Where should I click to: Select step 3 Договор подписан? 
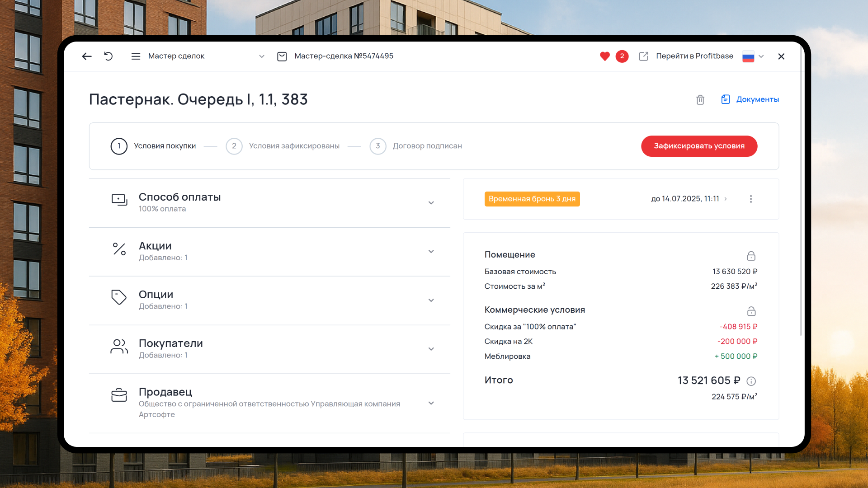coord(416,146)
